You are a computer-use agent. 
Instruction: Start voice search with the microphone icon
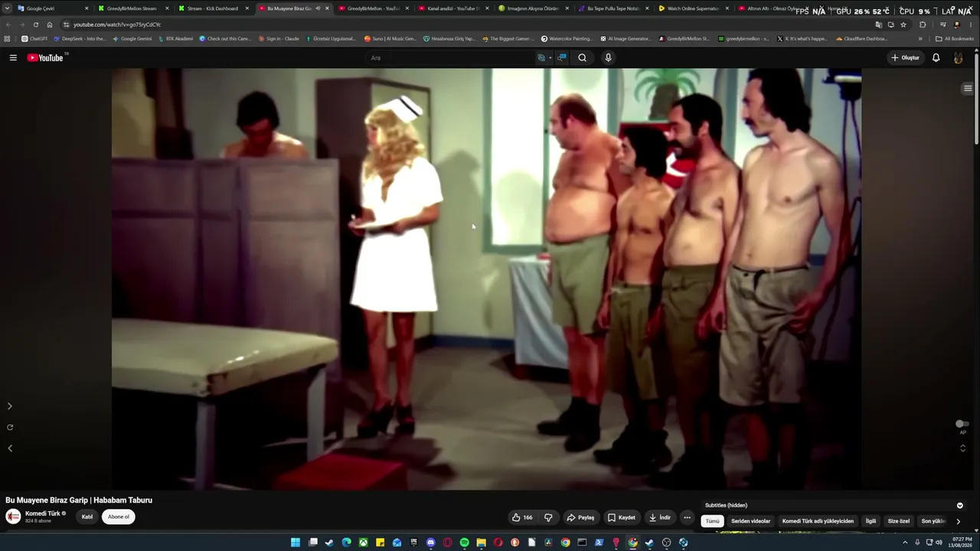click(608, 57)
